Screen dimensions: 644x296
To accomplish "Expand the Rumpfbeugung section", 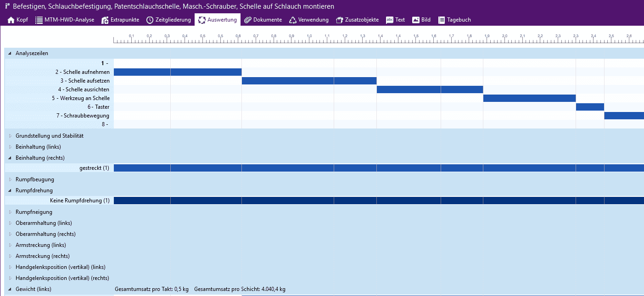I will (x=10, y=179).
